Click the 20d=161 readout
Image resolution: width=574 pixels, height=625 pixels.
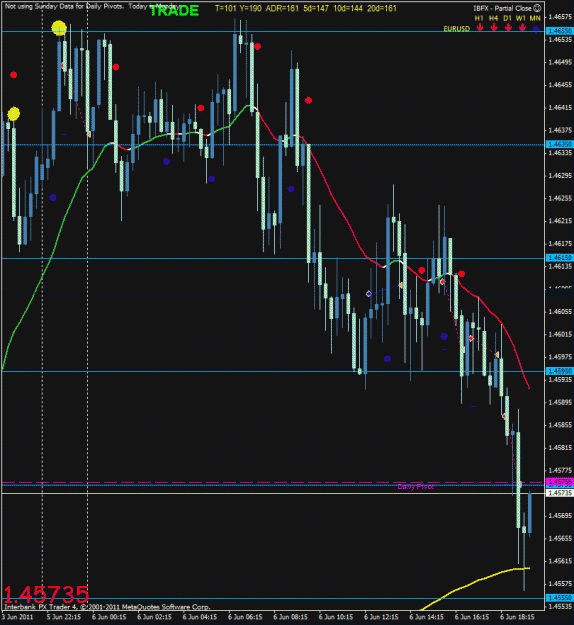[382, 8]
